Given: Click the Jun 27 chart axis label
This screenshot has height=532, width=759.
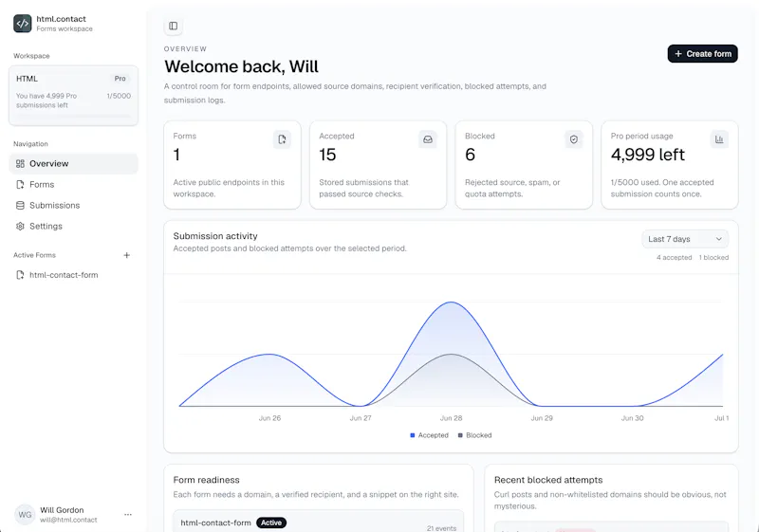Looking at the screenshot, I should (x=361, y=418).
